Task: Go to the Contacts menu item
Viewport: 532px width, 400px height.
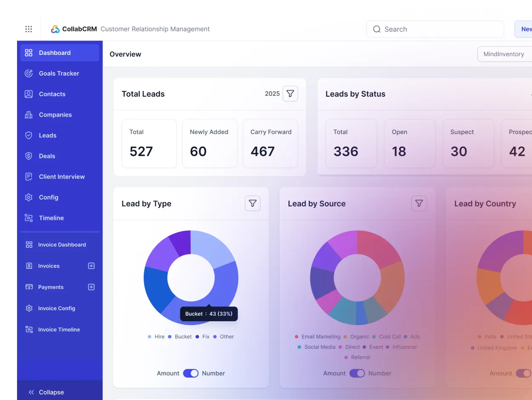Action: click(x=52, y=94)
